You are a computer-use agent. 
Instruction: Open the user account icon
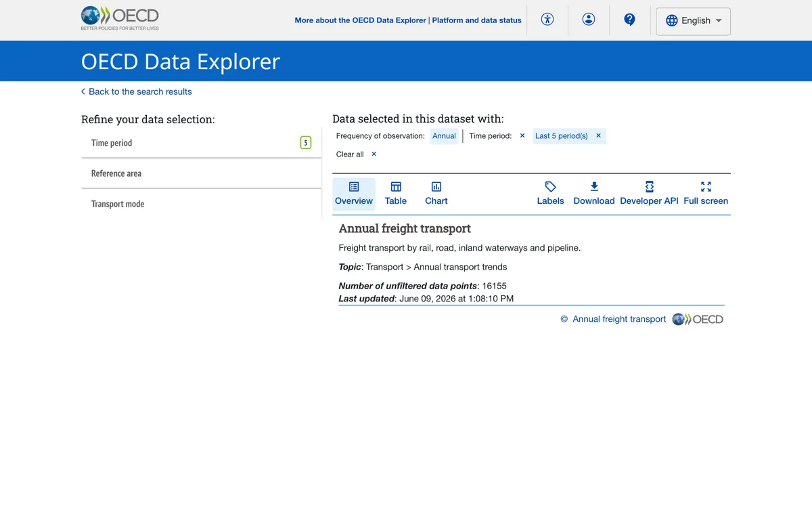tap(589, 20)
